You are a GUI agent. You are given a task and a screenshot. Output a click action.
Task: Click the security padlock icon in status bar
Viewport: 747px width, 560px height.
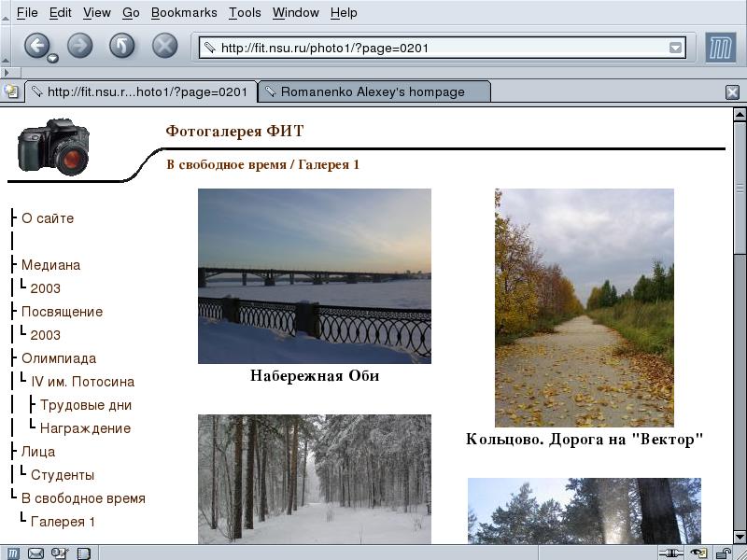click(723, 553)
